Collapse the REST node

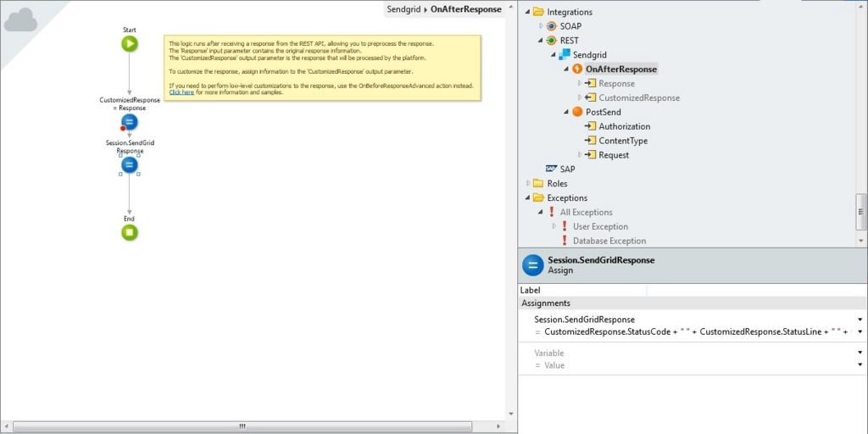[x=541, y=41]
